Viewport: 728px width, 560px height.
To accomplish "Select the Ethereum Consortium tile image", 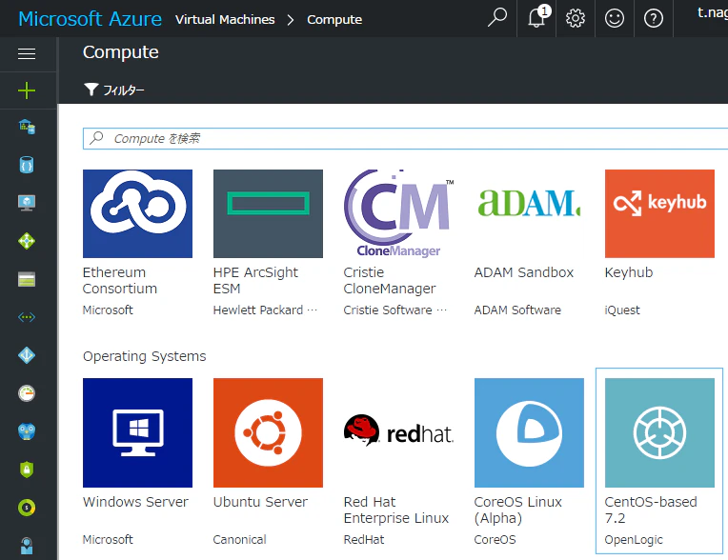I will point(137,213).
